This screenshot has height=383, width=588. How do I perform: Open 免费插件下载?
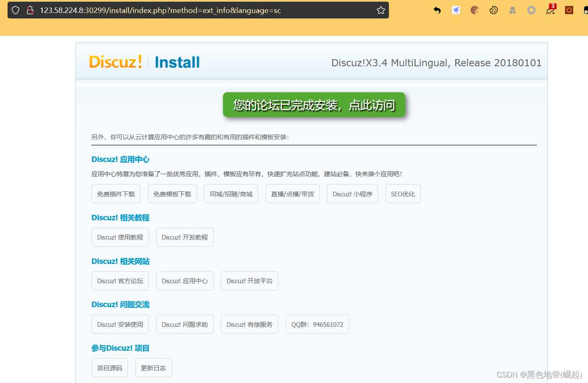pos(116,193)
